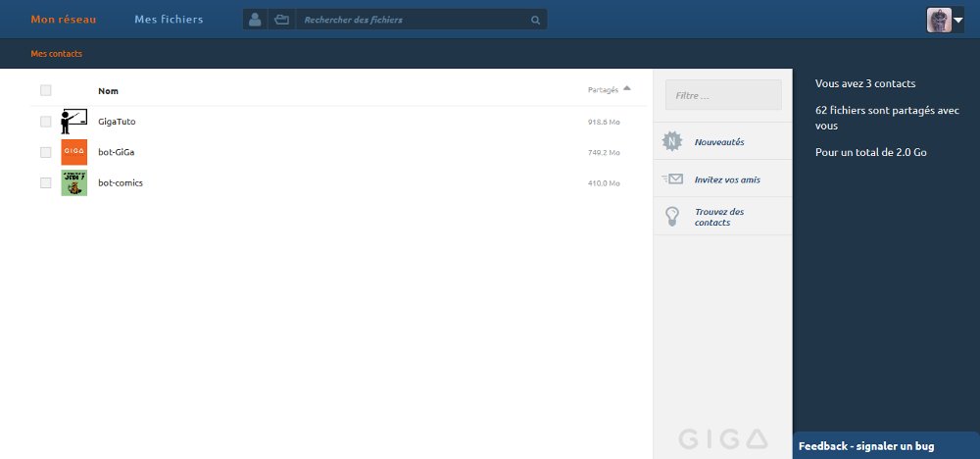Image resolution: width=980 pixels, height=459 pixels.
Task: Switch to the Mon réseau tab
Action: click(x=64, y=20)
